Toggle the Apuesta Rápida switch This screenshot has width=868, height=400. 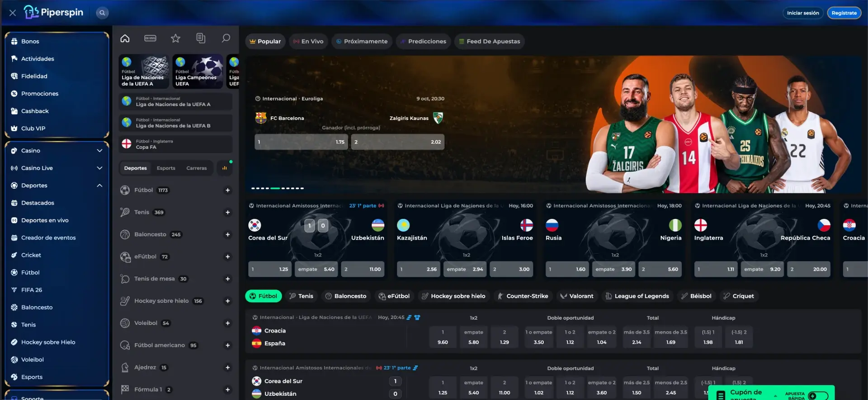pyautogui.click(x=818, y=396)
